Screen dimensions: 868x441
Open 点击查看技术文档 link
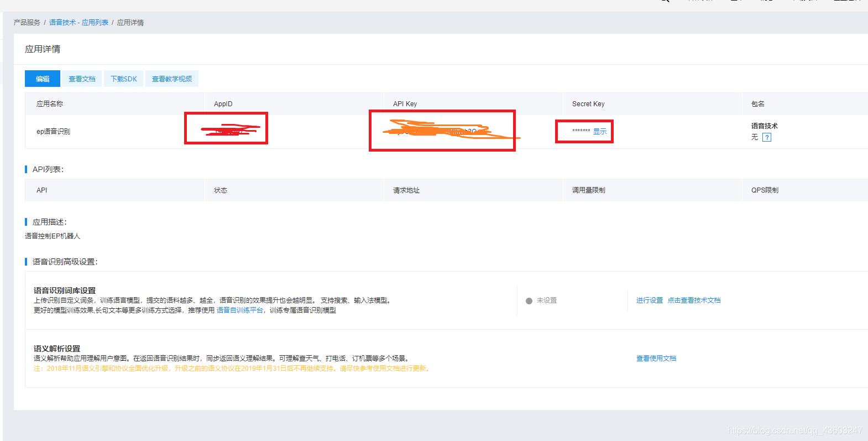tap(694, 300)
